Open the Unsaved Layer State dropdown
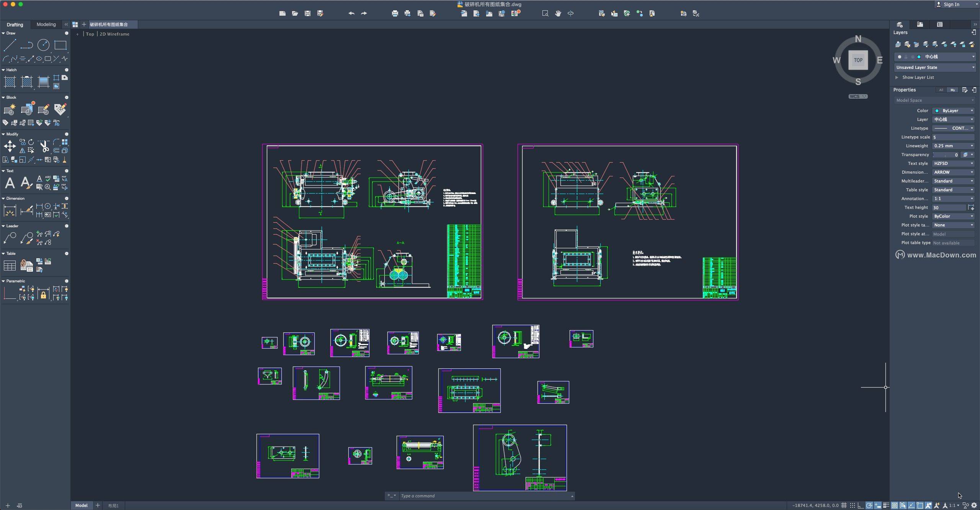 tap(934, 67)
